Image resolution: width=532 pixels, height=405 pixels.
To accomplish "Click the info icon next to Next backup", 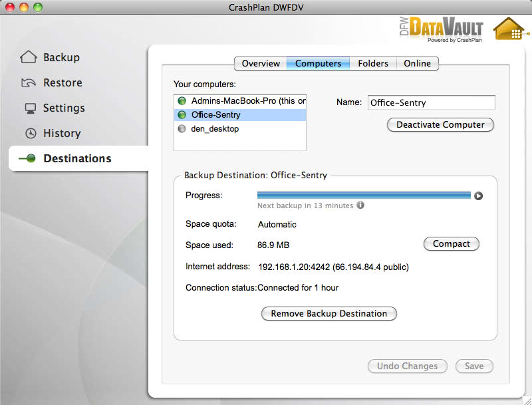I will click(x=360, y=205).
